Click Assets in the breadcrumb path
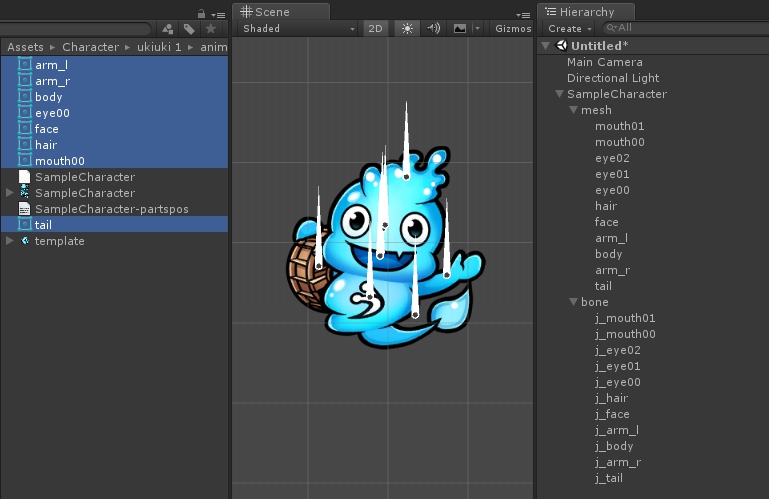Image resolution: width=769 pixels, height=499 pixels. coord(25,47)
